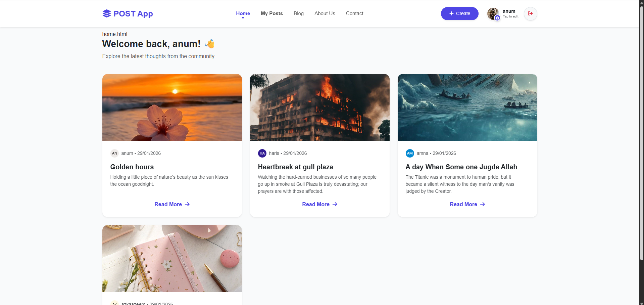The height and width of the screenshot is (305, 644).
Task: Navigate to the Contact page
Action: coord(354,13)
